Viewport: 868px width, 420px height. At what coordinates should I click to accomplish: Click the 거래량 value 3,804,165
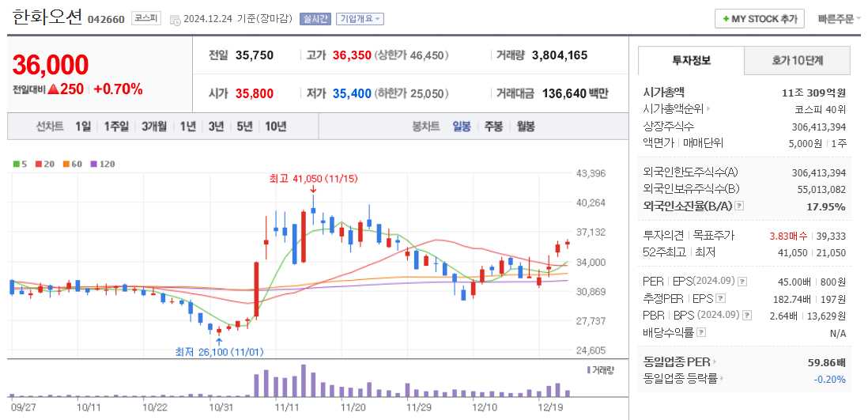[x=560, y=55]
